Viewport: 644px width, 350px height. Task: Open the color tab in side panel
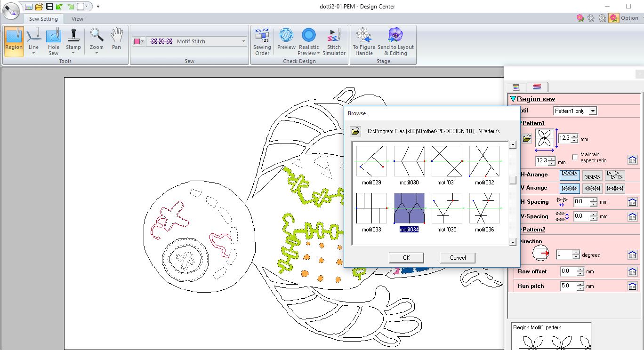click(x=516, y=87)
